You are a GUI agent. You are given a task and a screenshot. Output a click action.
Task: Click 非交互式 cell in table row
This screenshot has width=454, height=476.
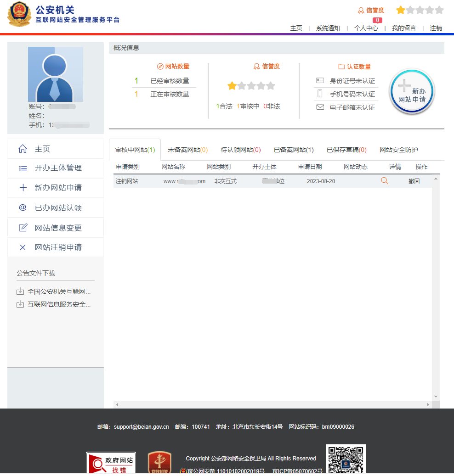(225, 181)
